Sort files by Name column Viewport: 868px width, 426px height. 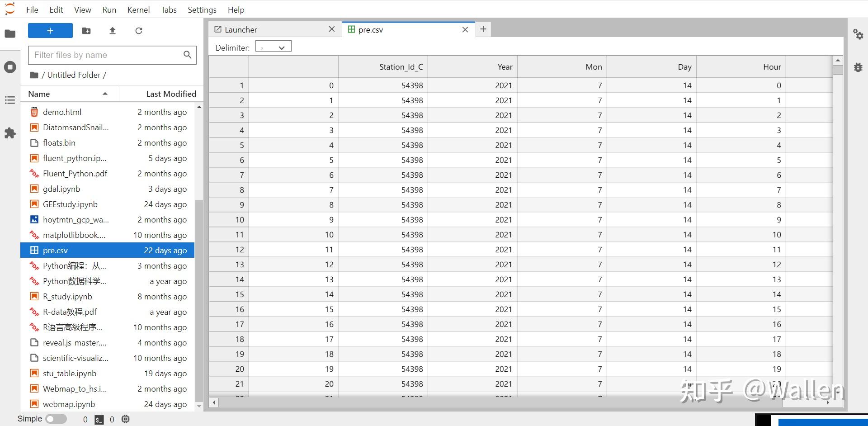69,94
